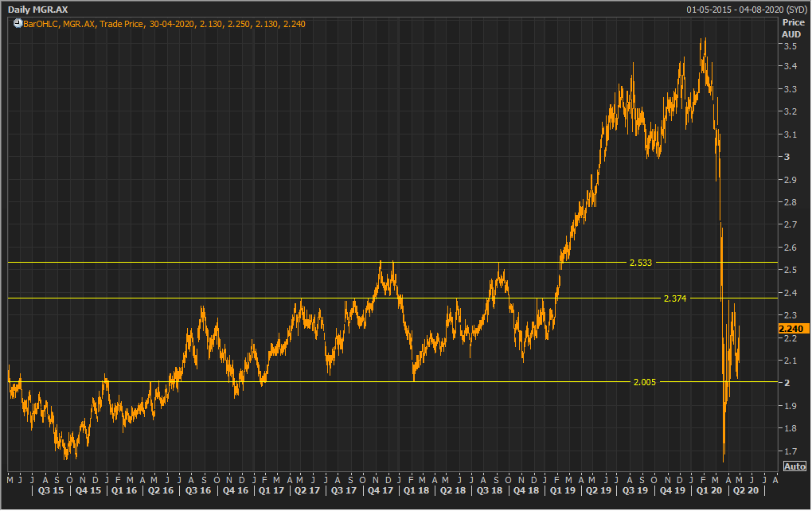Click the Daily MGR.AX chart title

point(37,10)
